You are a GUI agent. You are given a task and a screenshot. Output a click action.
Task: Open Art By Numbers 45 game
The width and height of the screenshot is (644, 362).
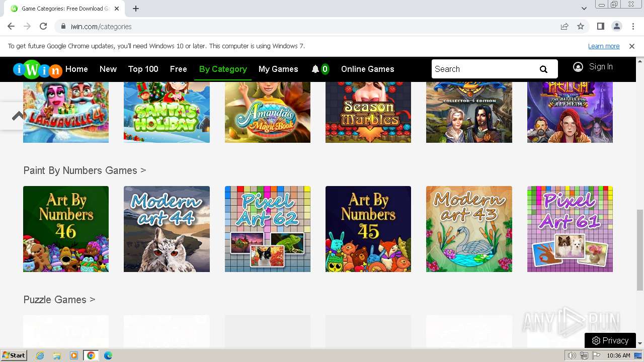coord(368,229)
